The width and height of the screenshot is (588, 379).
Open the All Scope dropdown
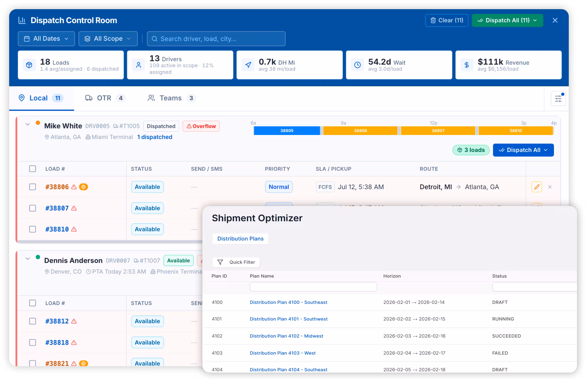pyautogui.click(x=108, y=39)
